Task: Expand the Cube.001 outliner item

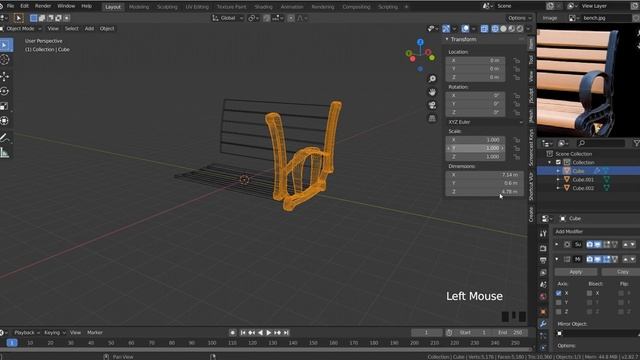Action: point(558,180)
